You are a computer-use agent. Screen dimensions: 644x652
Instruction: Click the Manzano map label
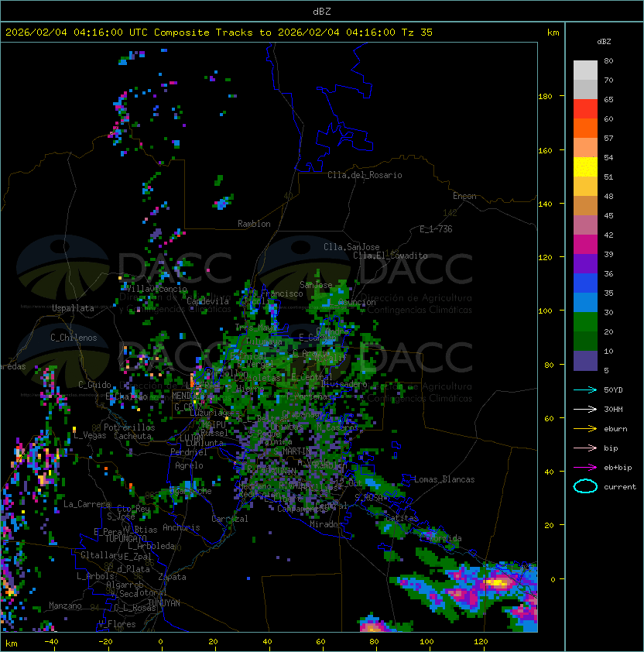point(65,606)
